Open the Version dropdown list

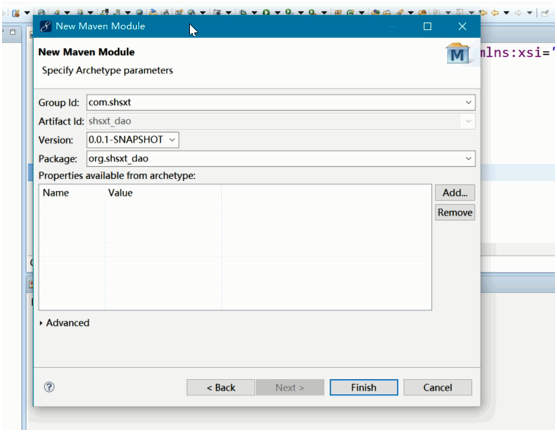(x=172, y=140)
